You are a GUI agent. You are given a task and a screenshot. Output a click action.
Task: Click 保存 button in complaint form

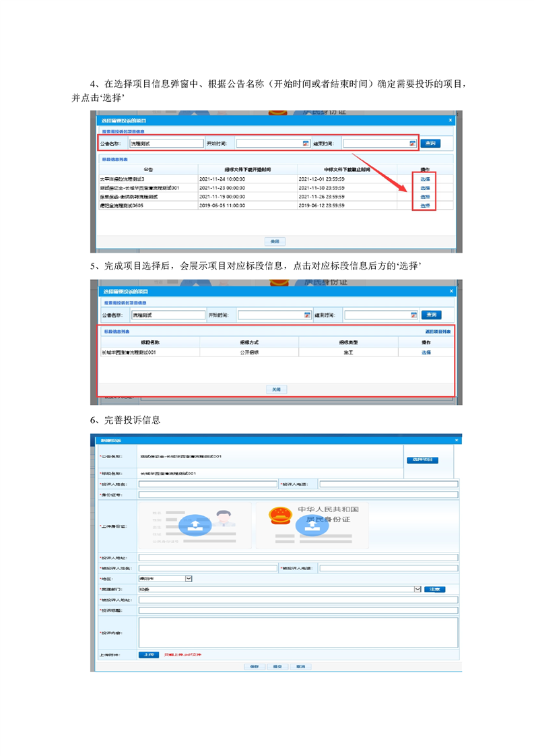[x=255, y=666]
